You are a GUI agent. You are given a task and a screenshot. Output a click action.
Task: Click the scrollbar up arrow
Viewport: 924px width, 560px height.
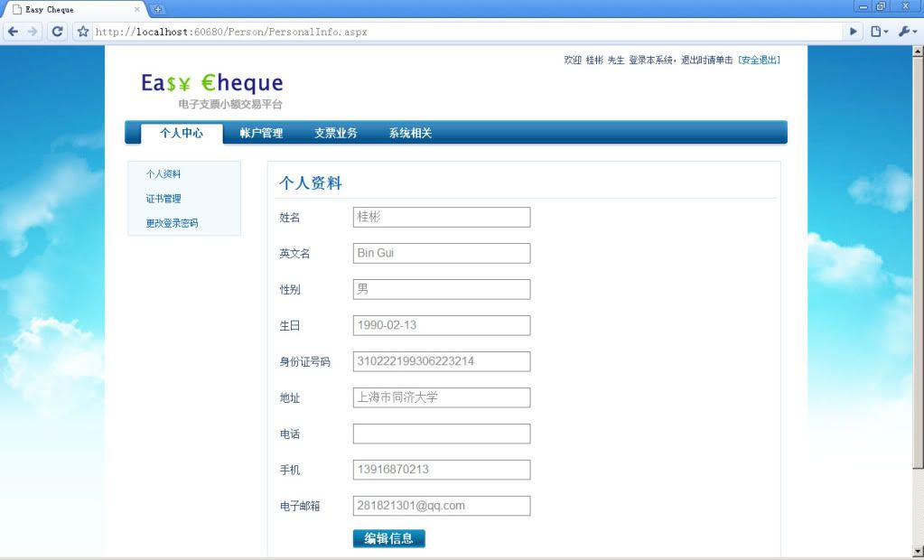tap(918, 51)
